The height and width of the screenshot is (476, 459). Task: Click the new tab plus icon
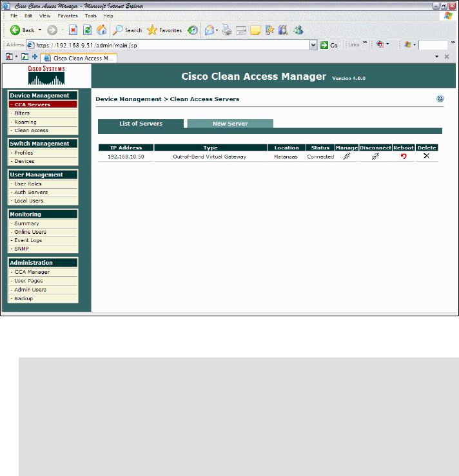(35, 57)
